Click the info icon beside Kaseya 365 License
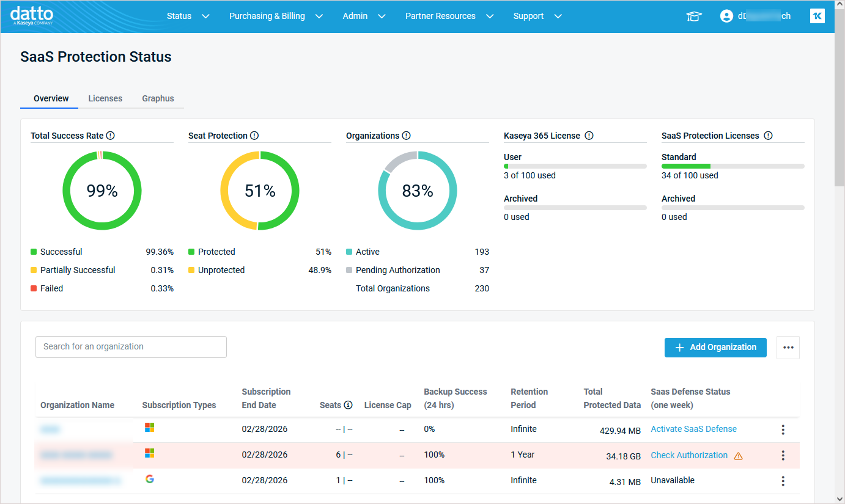Image resolution: width=845 pixels, height=504 pixels. 589,136
